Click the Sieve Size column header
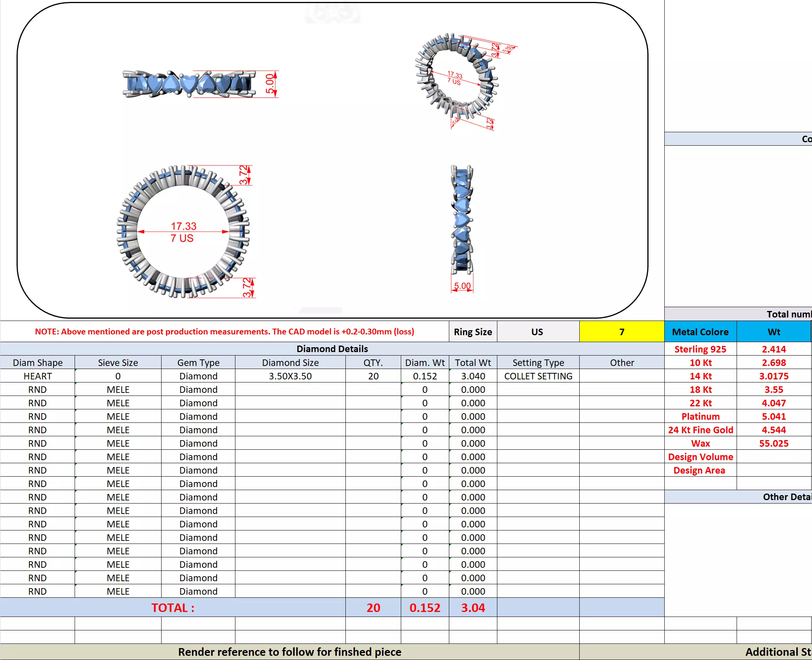Image resolution: width=812 pixels, height=660 pixels. (x=118, y=362)
